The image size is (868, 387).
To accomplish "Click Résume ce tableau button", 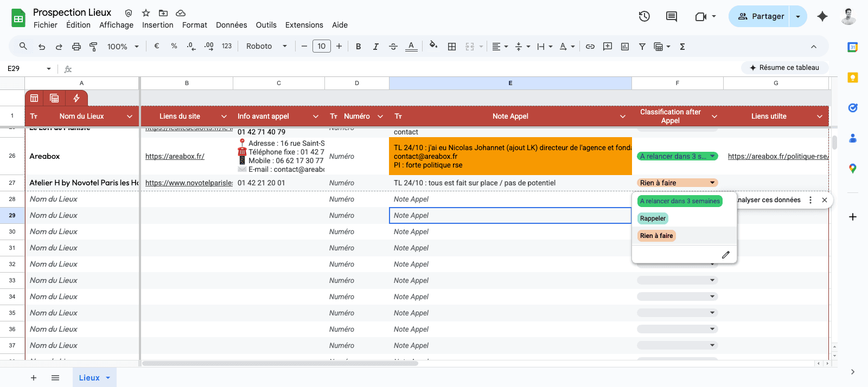I will [784, 68].
